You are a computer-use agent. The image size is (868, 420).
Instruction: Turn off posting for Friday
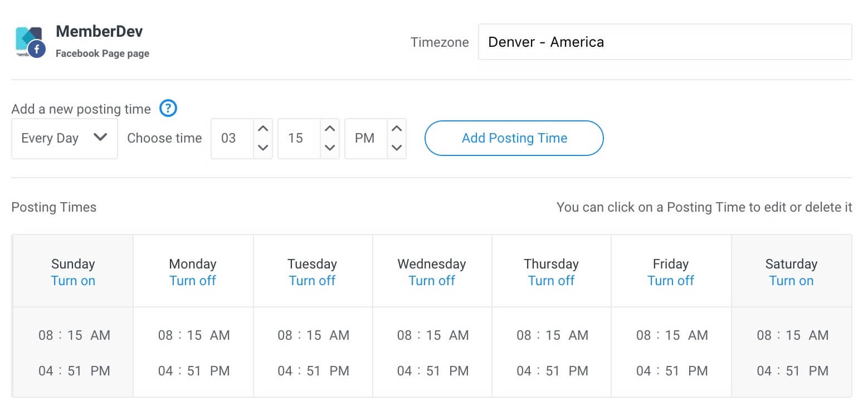[671, 281]
